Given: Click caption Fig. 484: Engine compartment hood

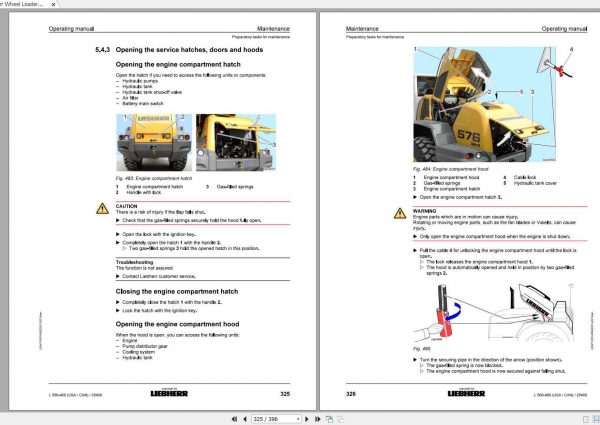Looking at the screenshot, I should [x=450, y=169].
